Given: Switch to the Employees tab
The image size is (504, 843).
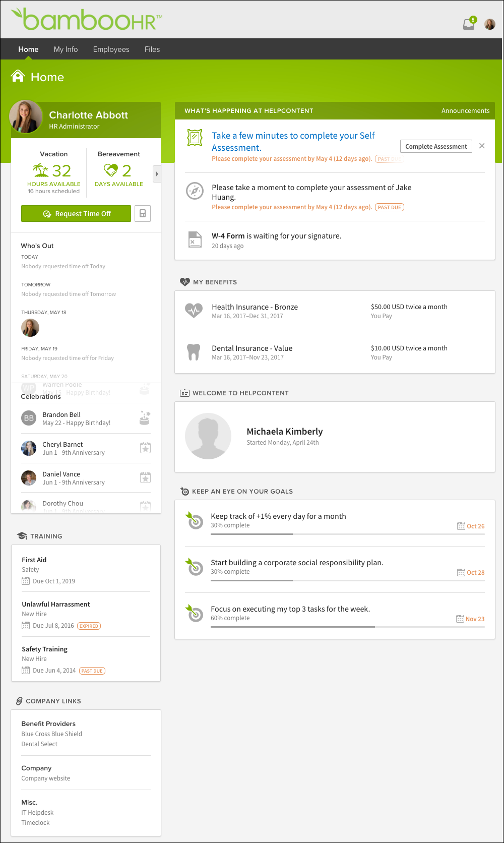Looking at the screenshot, I should [111, 49].
